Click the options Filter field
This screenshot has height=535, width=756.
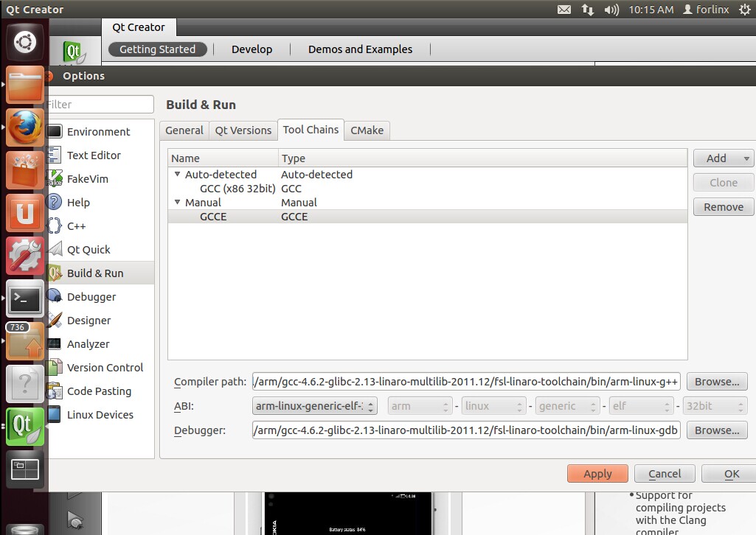tap(101, 104)
